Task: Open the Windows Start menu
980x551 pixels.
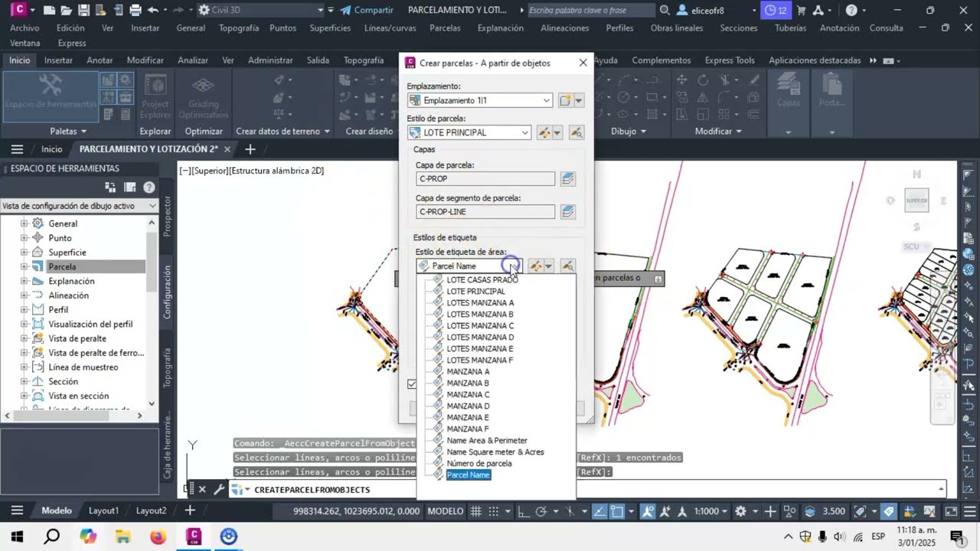Action: 17,536
